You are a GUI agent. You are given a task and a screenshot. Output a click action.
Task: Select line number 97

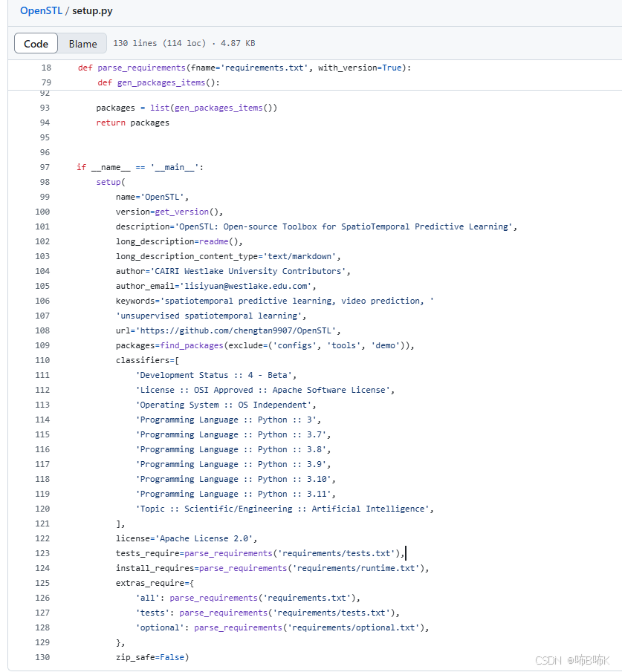pos(47,166)
